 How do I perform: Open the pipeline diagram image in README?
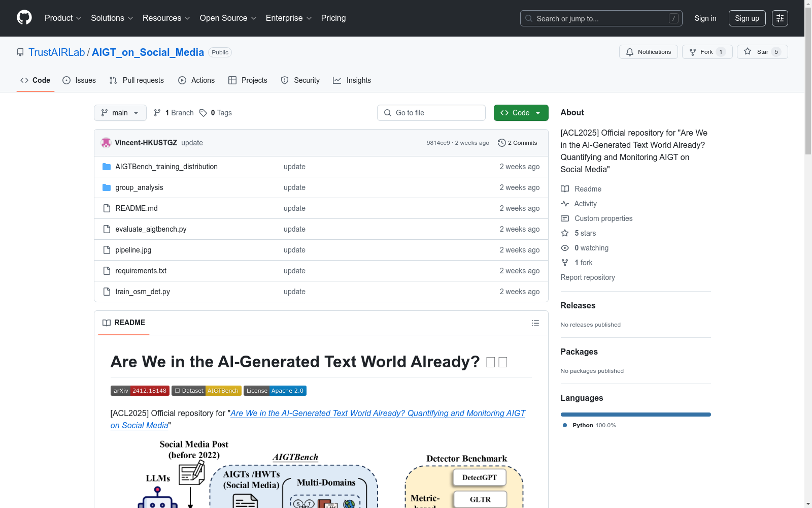(x=321, y=473)
